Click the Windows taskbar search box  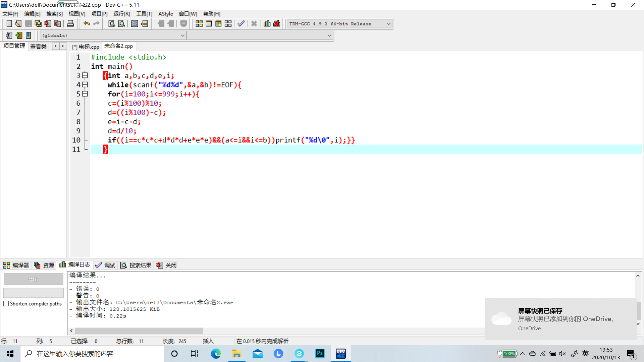tap(92, 354)
